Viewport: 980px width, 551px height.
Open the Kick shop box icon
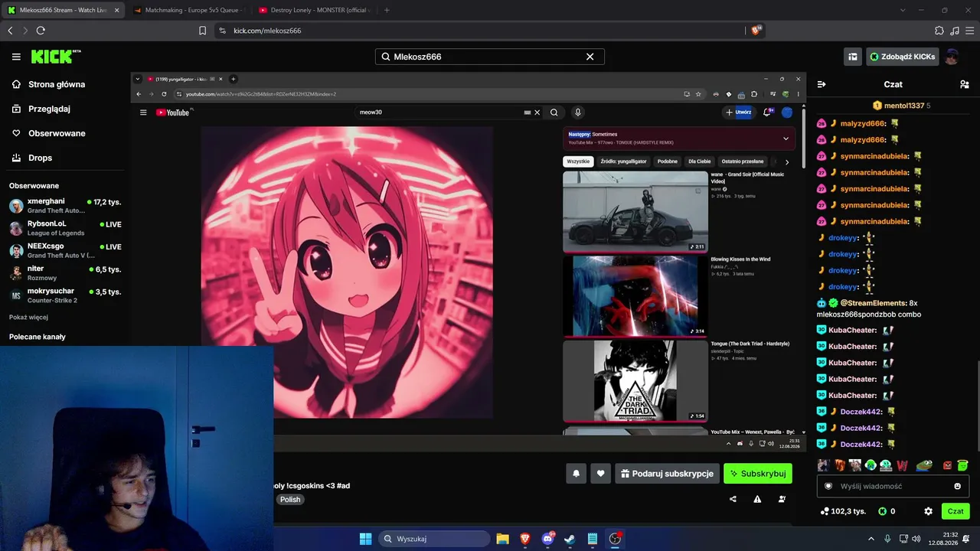[x=852, y=57]
